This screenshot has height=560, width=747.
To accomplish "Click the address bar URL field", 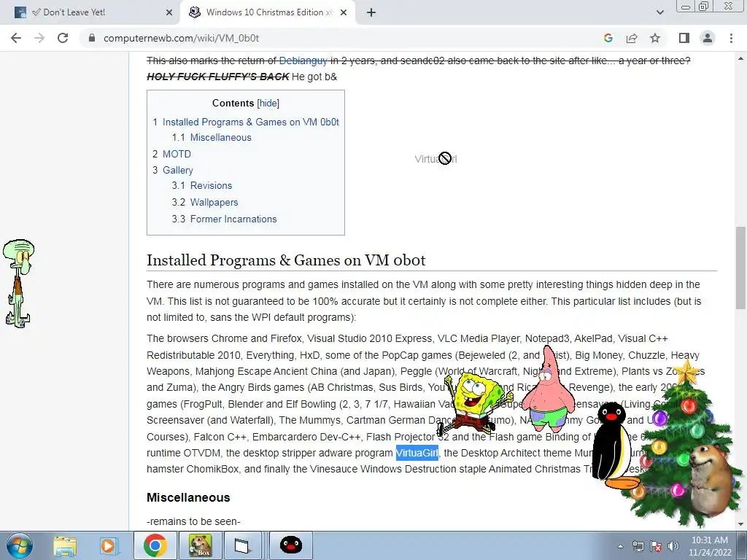I will [333, 38].
